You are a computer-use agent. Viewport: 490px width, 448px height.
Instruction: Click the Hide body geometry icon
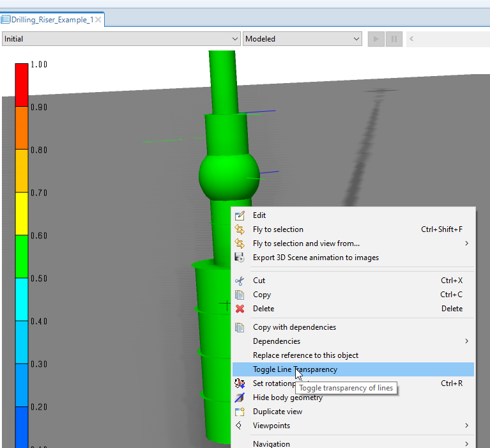[x=240, y=398]
